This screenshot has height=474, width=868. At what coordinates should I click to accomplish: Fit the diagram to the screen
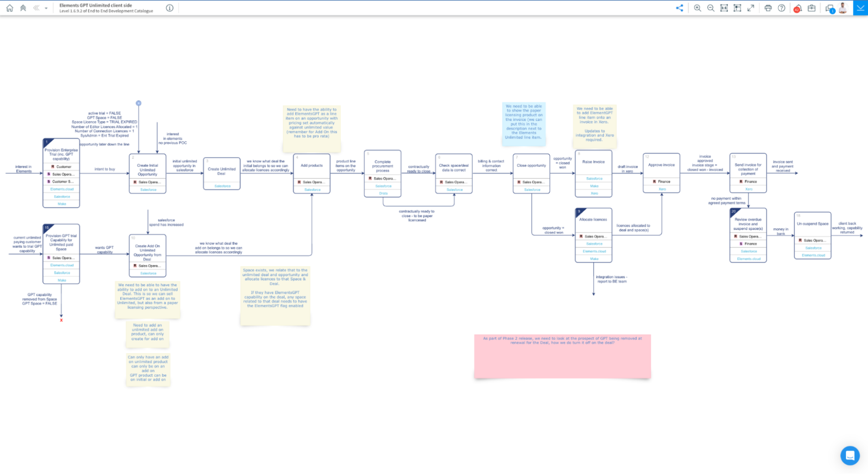[737, 8]
